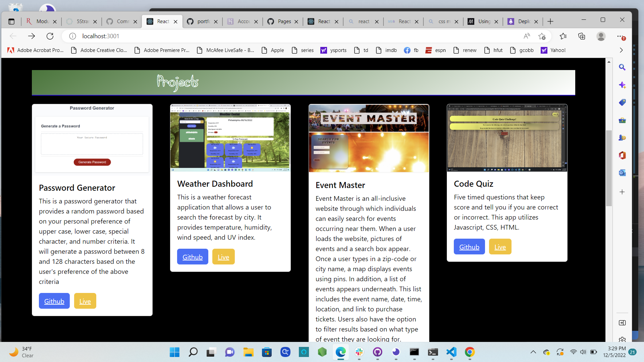Toggle the hide sidebar button
The height and width of the screenshot is (362, 644).
tap(622, 323)
